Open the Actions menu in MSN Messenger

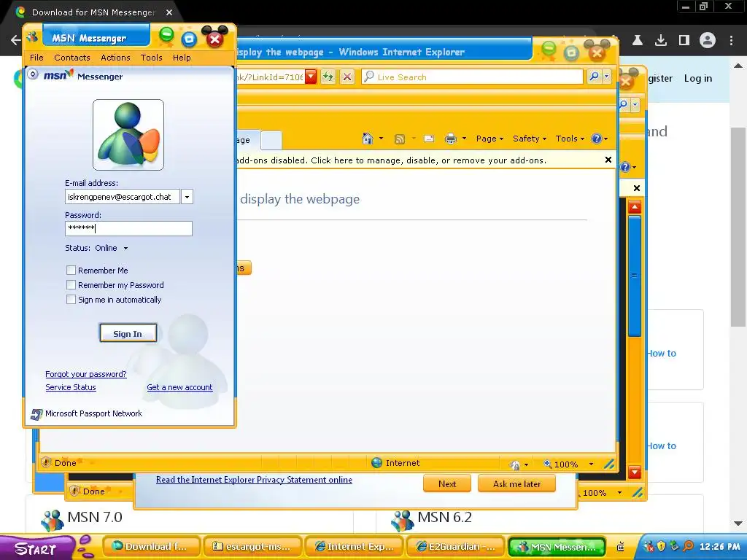click(115, 58)
